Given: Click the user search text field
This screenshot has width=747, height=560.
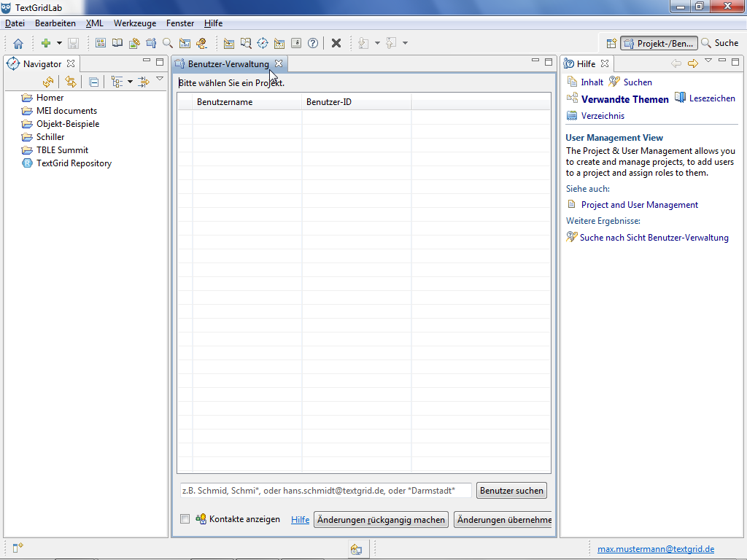Looking at the screenshot, I should (325, 491).
